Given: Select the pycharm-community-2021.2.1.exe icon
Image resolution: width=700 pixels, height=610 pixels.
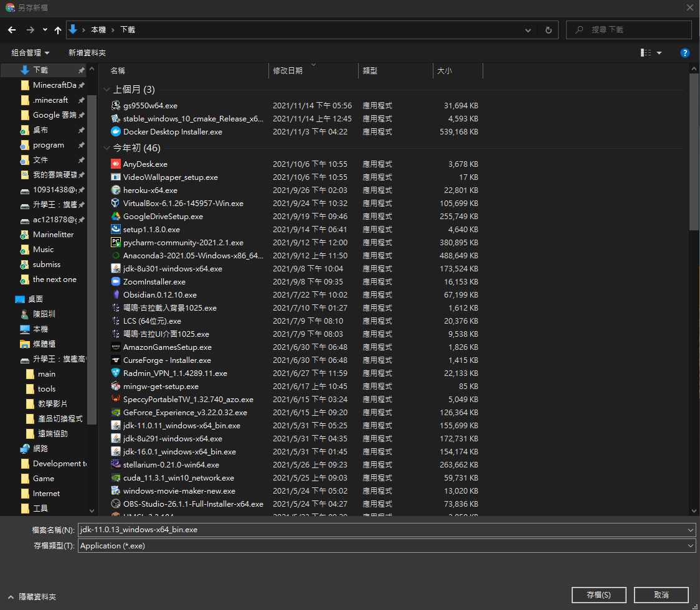Looking at the screenshot, I should 116,242.
